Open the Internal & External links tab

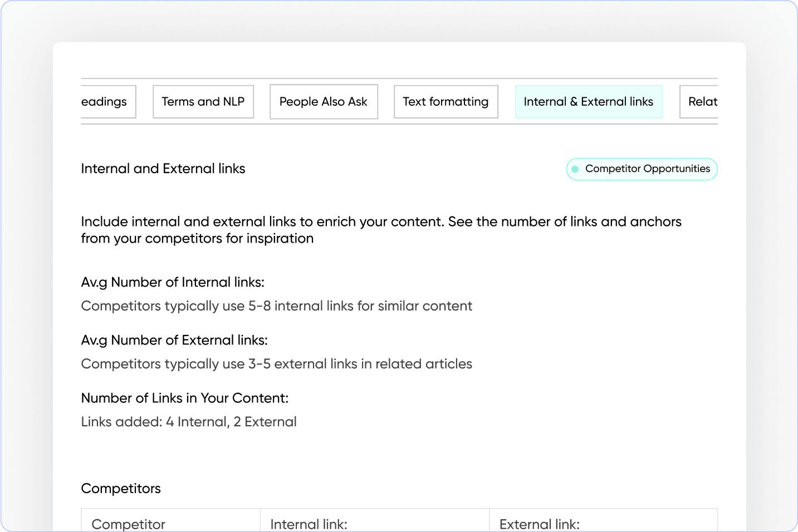[x=588, y=102]
